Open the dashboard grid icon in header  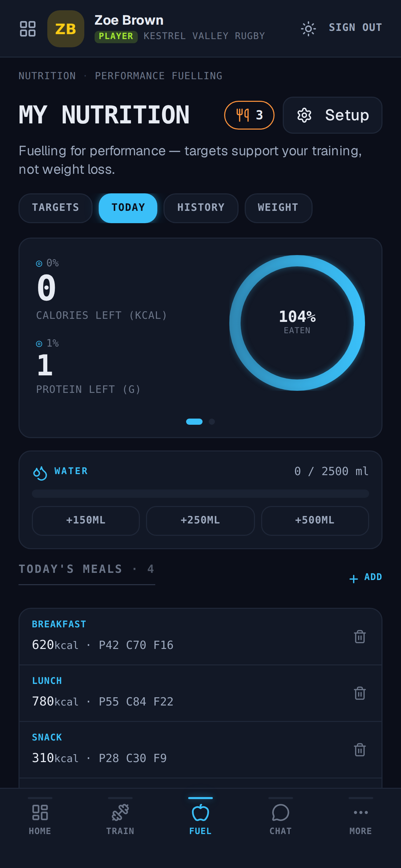pyautogui.click(x=28, y=29)
